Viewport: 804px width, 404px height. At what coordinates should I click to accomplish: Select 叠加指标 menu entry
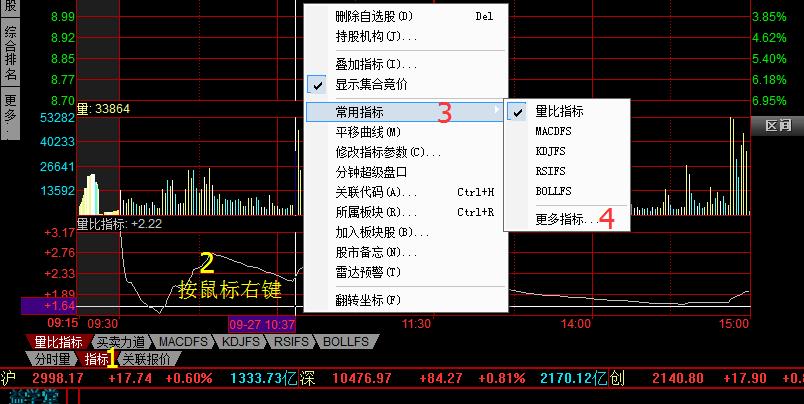point(376,65)
